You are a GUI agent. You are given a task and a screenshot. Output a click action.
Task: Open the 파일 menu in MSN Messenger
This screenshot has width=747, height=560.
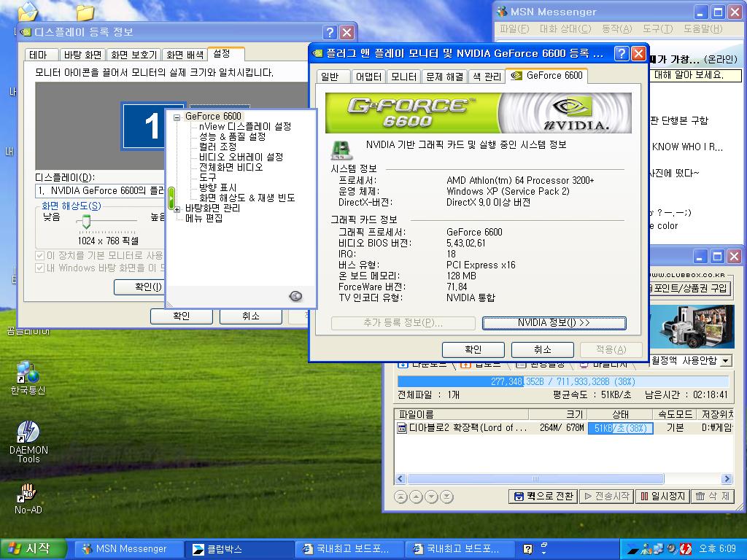pyautogui.click(x=514, y=29)
